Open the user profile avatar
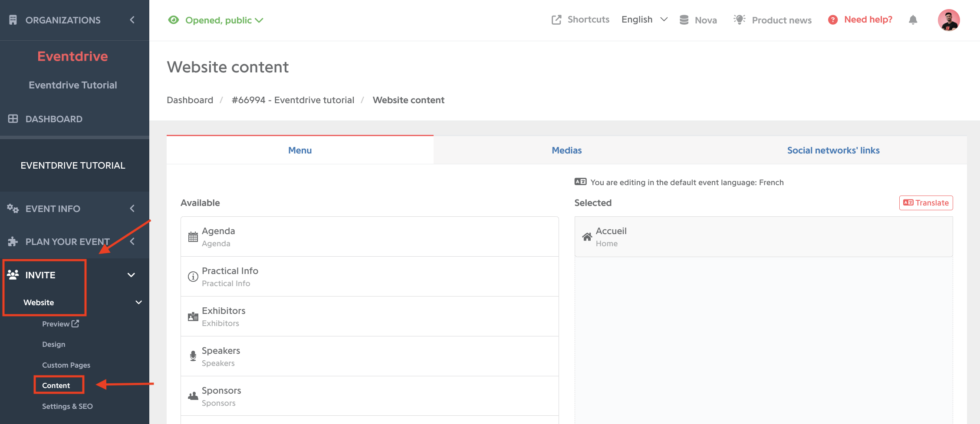Viewport: 980px width, 424px height. [948, 20]
